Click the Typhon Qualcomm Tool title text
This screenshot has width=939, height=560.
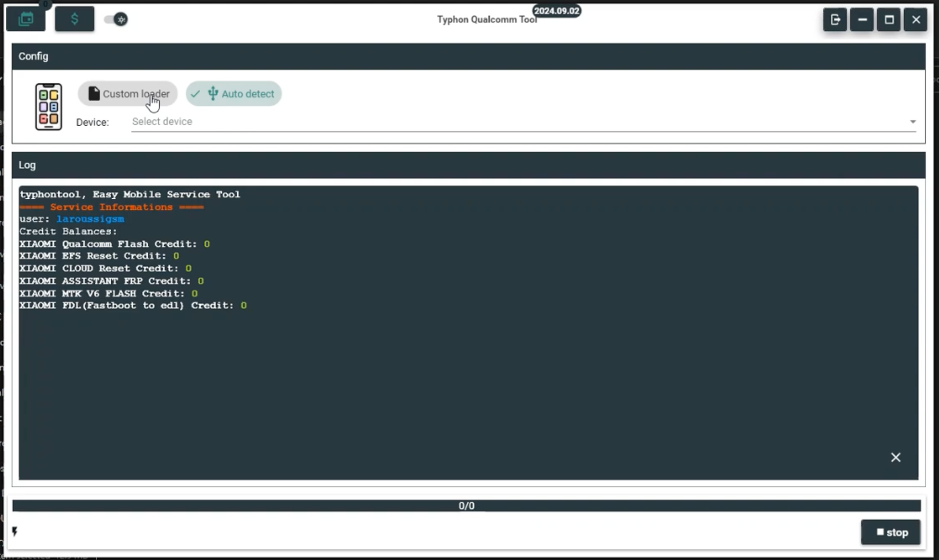[x=487, y=19]
